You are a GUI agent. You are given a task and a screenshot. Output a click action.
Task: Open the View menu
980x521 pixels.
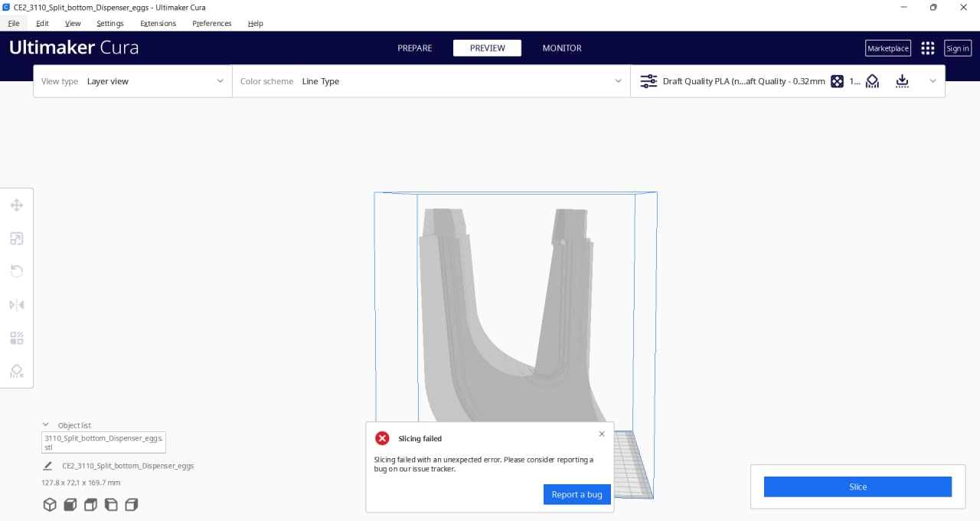73,23
